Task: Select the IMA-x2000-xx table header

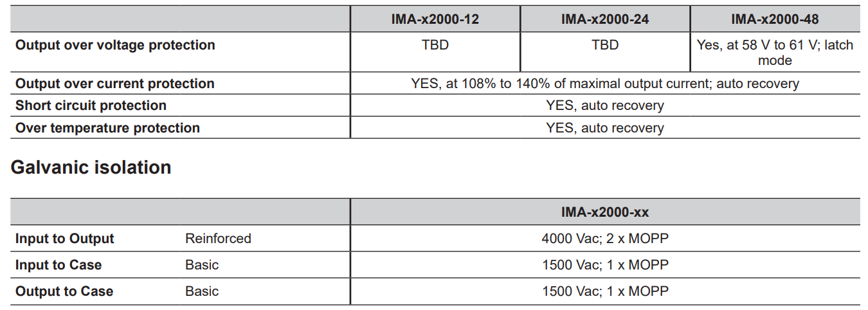Action: [604, 212]
